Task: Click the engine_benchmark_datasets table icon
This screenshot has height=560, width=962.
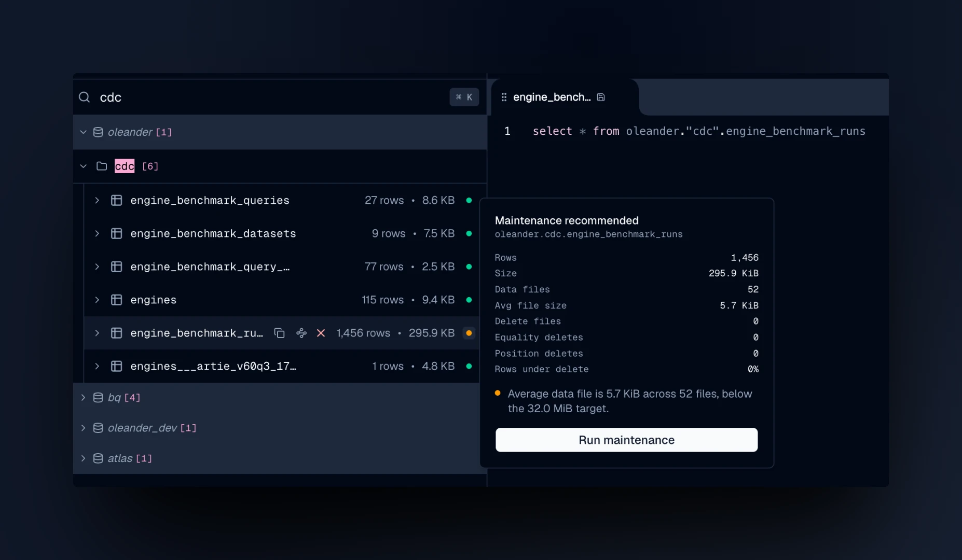Action: pos(117,233)
